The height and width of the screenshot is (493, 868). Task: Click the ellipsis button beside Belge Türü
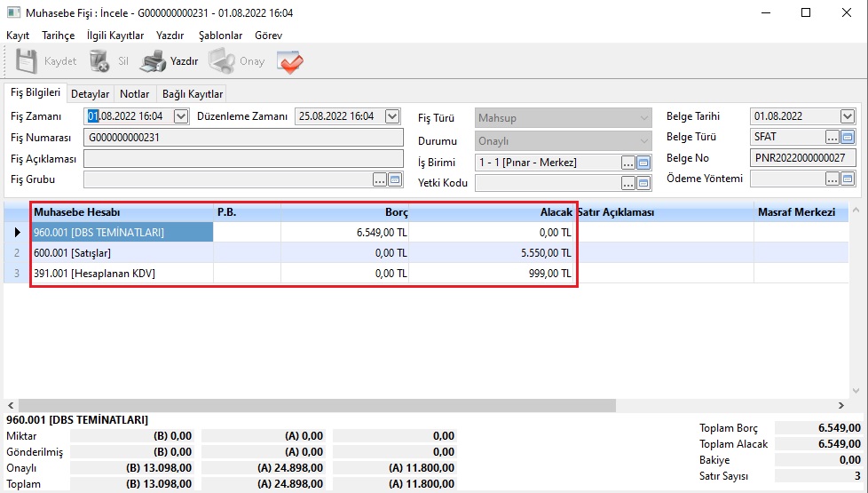[832, 137]
